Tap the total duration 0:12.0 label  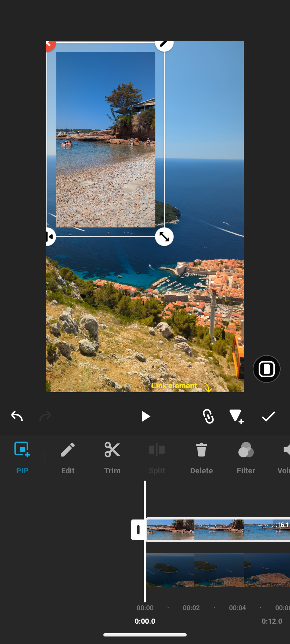272,621
